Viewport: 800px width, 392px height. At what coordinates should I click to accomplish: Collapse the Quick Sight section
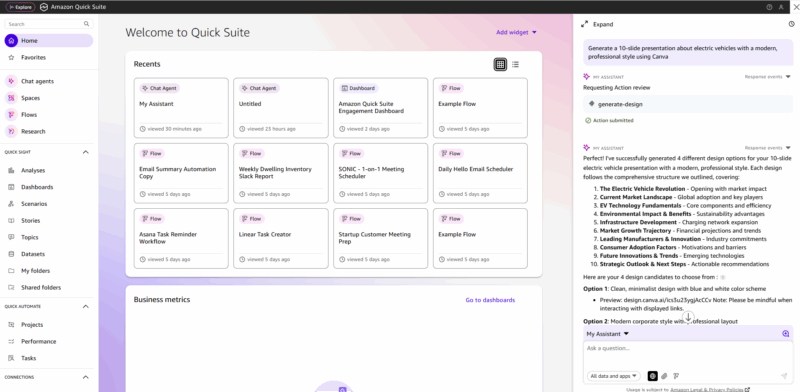tap(86, 152)
